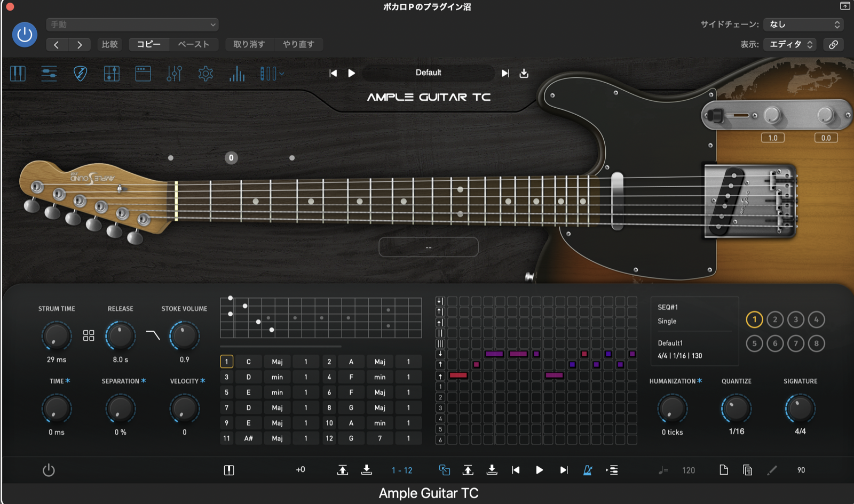The width and height of the screenshot is (854, 504).
Task: Select sequence slot 8
Action: tap(816, 343)
